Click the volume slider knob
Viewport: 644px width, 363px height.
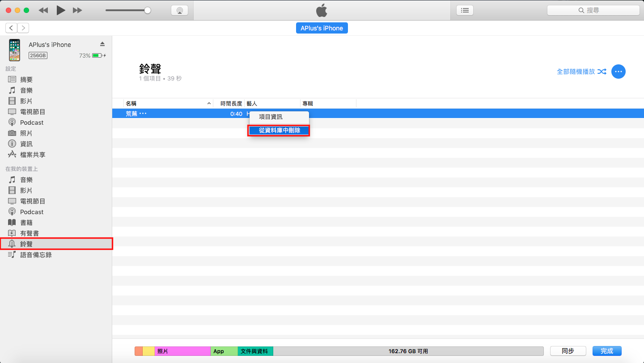148,10
